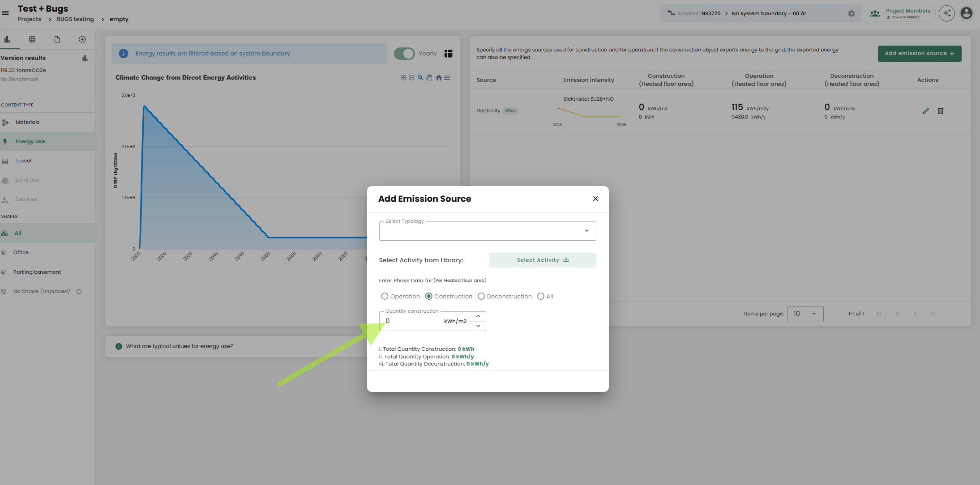Switch to grid layout icon beside Yearly
The image size is (980, 485).
[x=448, y=54]
